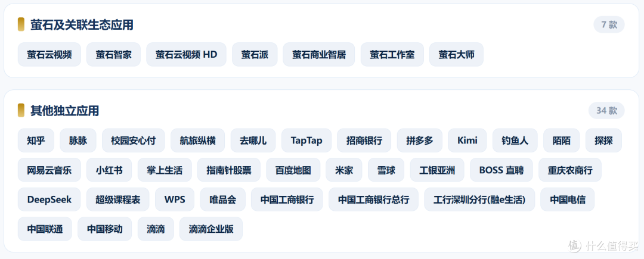Select the 校园安心付 tag
The width and height of the screenshot is (644, 259).
pyautogui.click(x=134, y=141)
